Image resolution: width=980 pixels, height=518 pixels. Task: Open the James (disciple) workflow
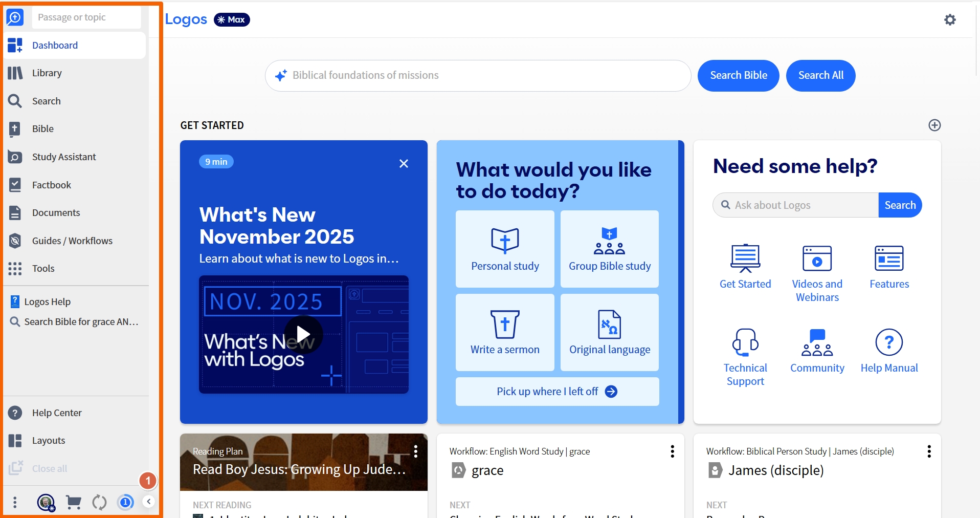coord(775,470)
